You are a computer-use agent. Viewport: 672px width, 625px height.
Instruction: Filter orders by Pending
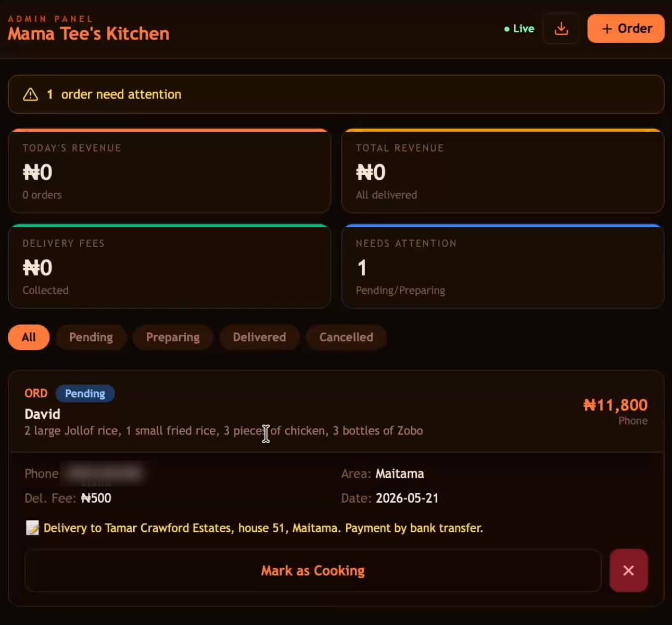coord(91,337)
